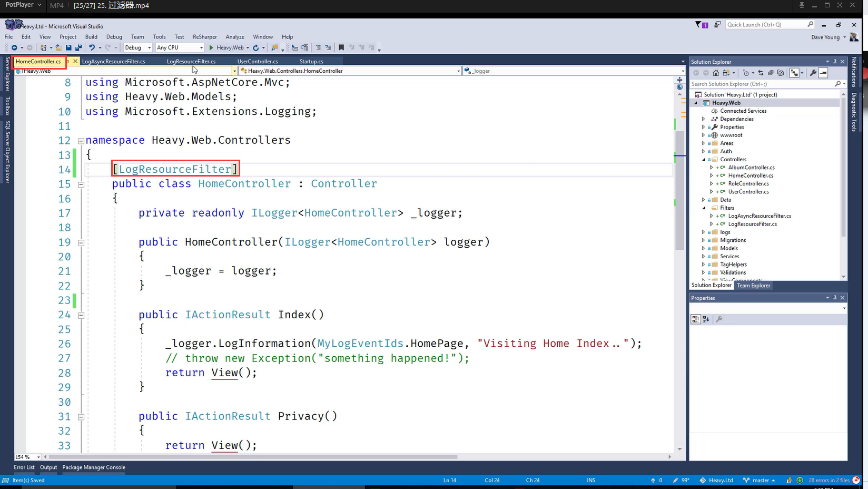Expand the wwwroot node
This screenshot has width=868, height=489.
click(704, 135)
